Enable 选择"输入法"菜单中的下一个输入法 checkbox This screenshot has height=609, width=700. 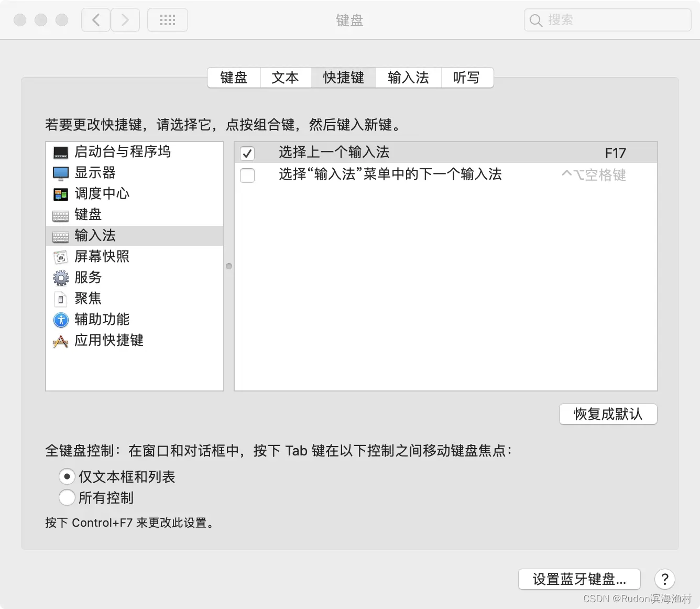[x=247, y=175]
